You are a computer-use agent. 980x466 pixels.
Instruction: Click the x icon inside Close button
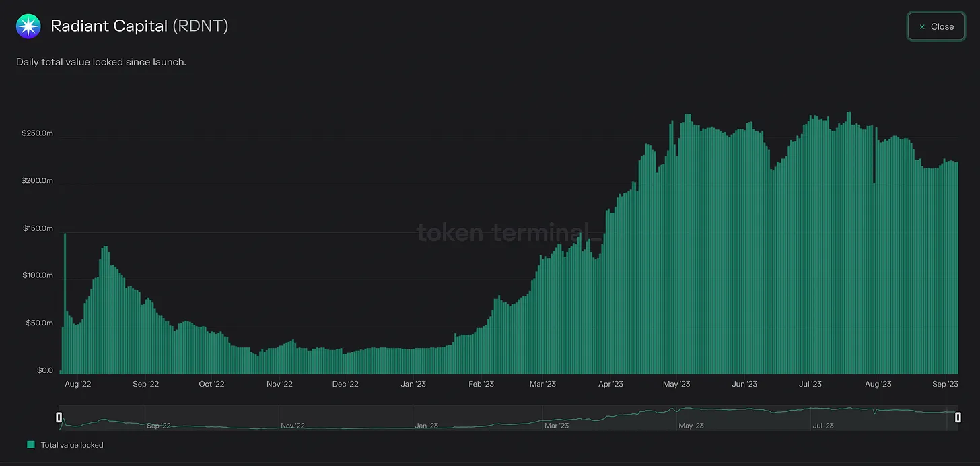coord(922,27)
